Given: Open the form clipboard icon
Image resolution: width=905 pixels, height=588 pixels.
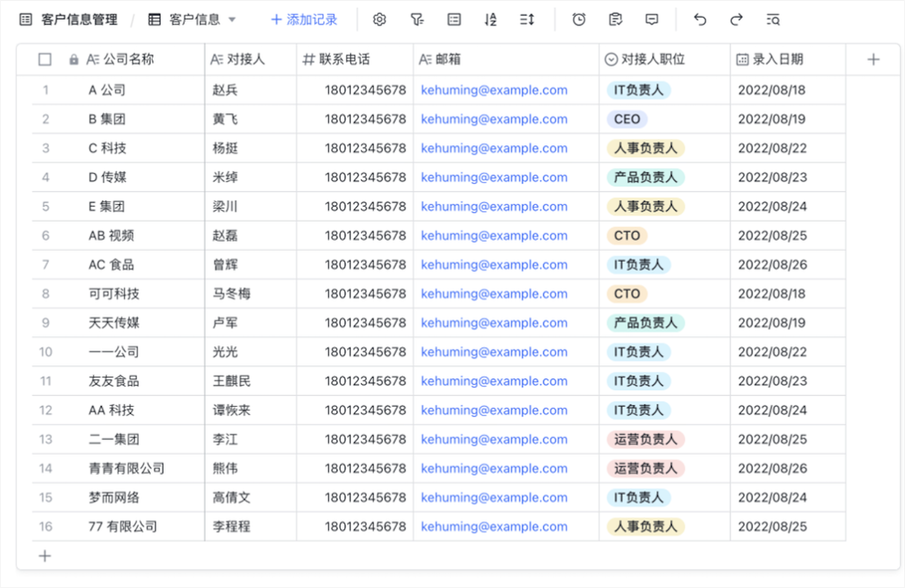Looking at the screenshot, I should (x=615, y=20).
